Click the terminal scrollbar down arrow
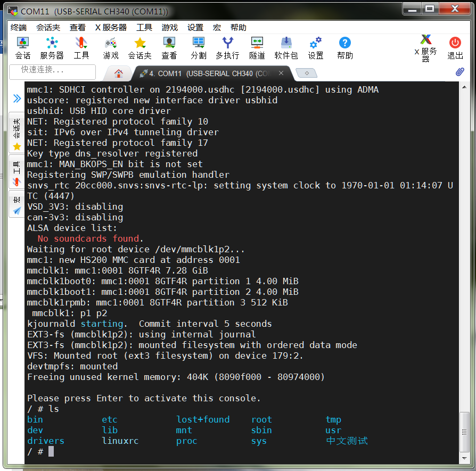The height and width of the screenshot is (471, 476). (464, 458)
